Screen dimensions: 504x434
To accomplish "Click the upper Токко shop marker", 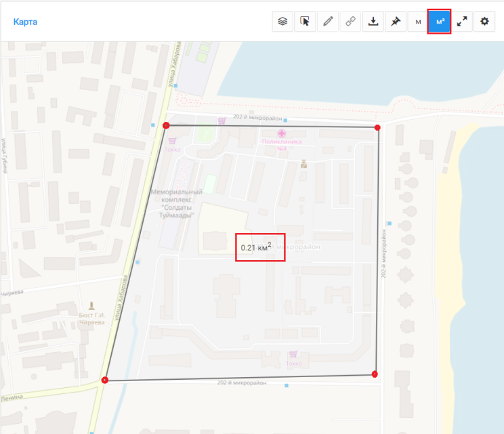I will pos(172,141).
